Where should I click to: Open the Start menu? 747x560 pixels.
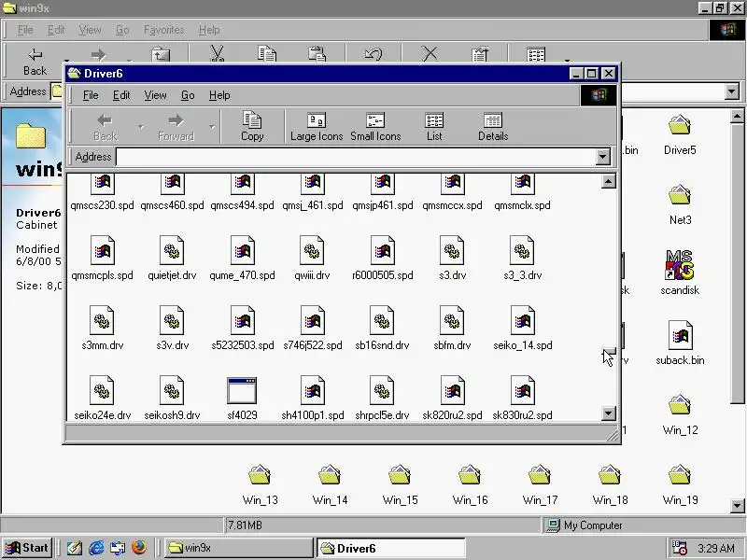(x=27, y=548)
